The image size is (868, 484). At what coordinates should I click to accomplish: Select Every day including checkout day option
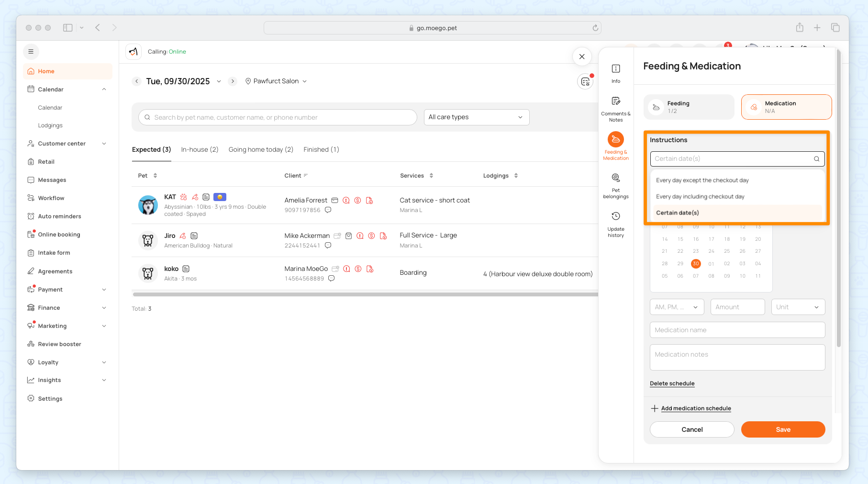click(700, 197)
